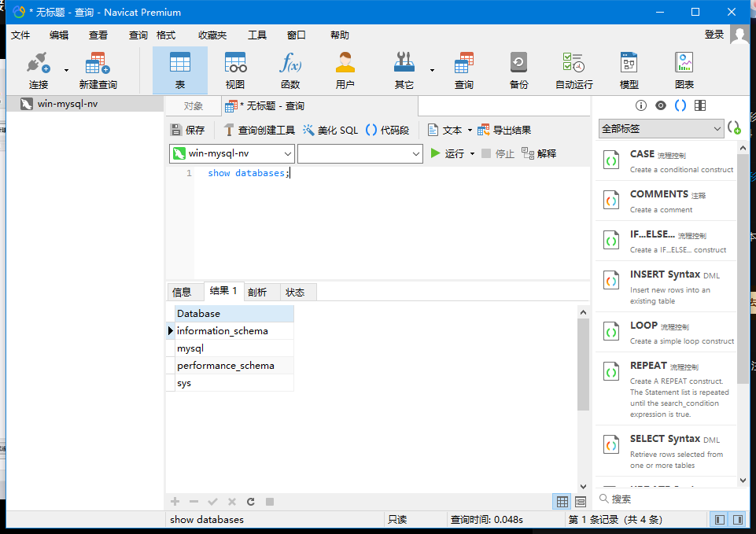This screenshot has width=756, height=534.
Task: Open the empty database selector dropdown
Action: [x=360, y=153]
